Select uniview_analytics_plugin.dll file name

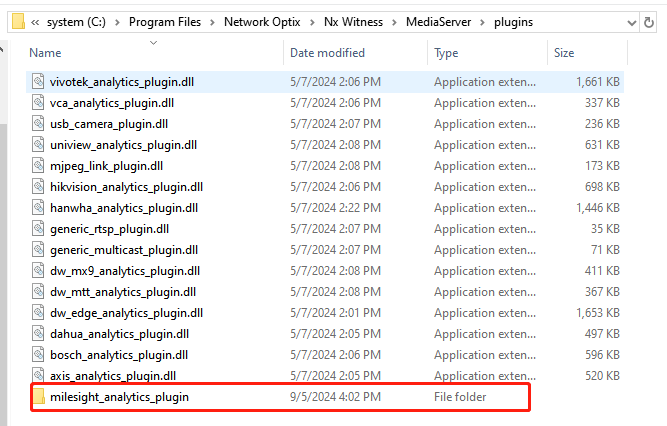[123, 145]
